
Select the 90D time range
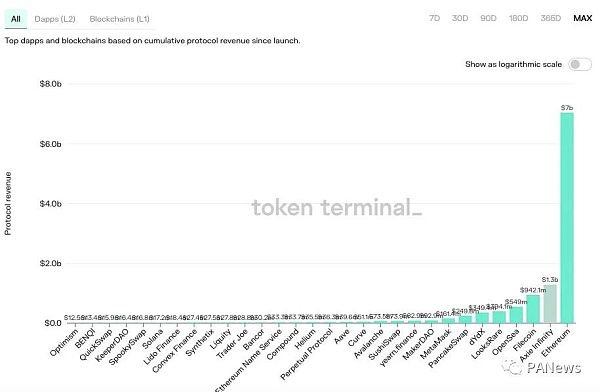click(488, 18)
